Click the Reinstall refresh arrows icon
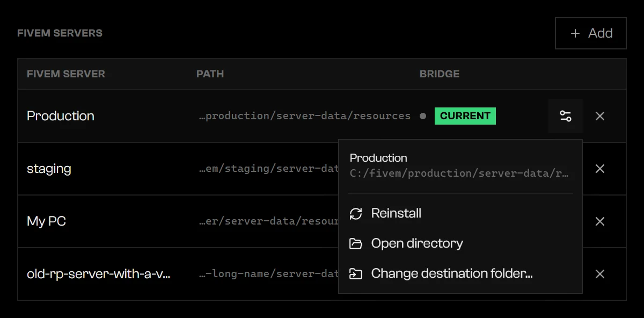The image size is (644, 318). click(356, 214)
